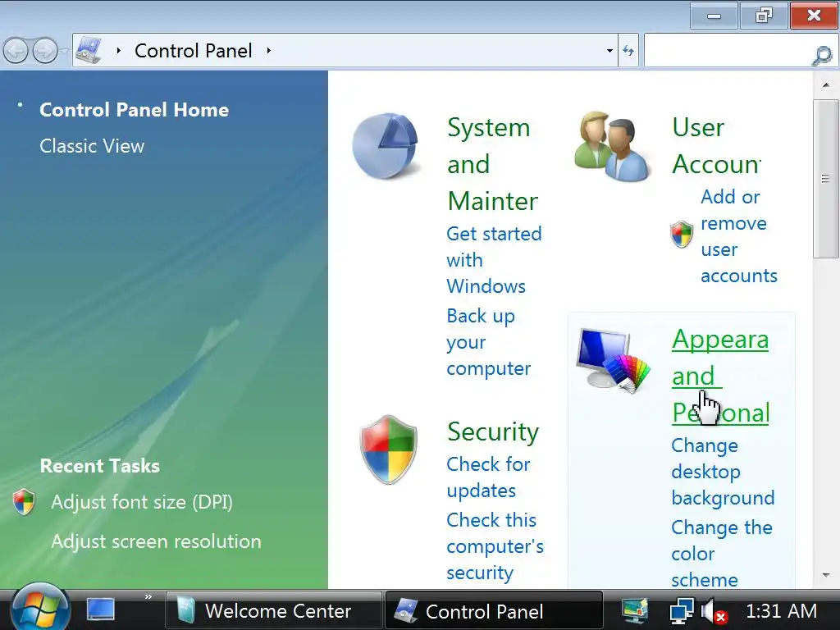Go forward with the Forward arrow button
The height and width of the screenshot is (630, 840).
coord(45,51)
